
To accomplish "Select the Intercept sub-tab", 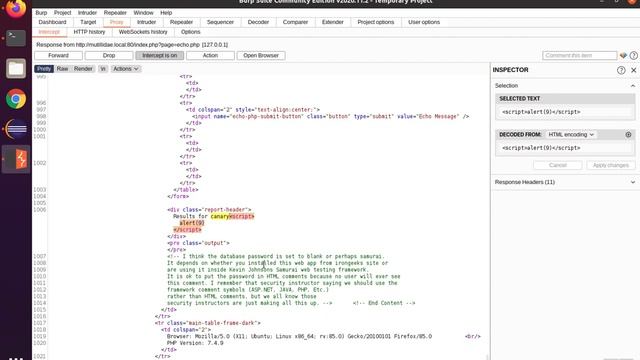I will pos(49,32).
